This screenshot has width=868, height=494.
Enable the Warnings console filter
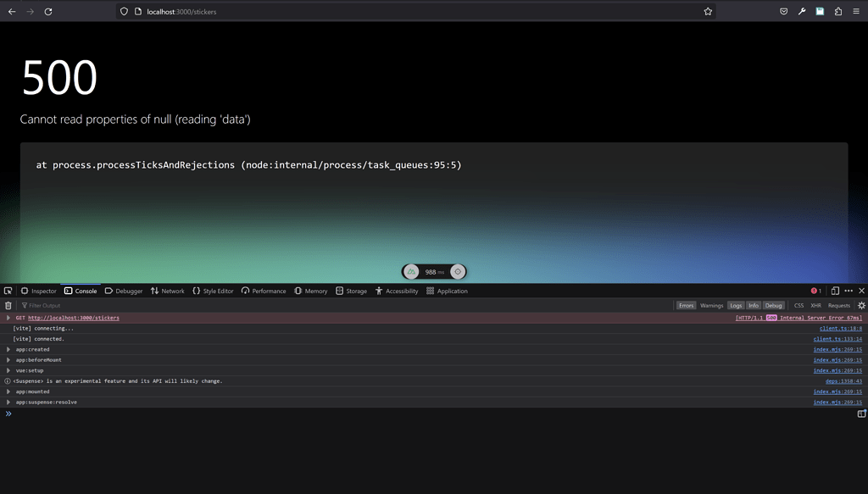point(711,305)
